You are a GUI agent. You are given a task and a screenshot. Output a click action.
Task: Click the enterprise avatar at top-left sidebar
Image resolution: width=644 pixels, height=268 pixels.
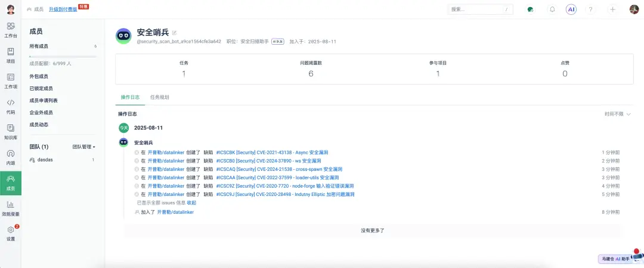(x=11, y=10)
